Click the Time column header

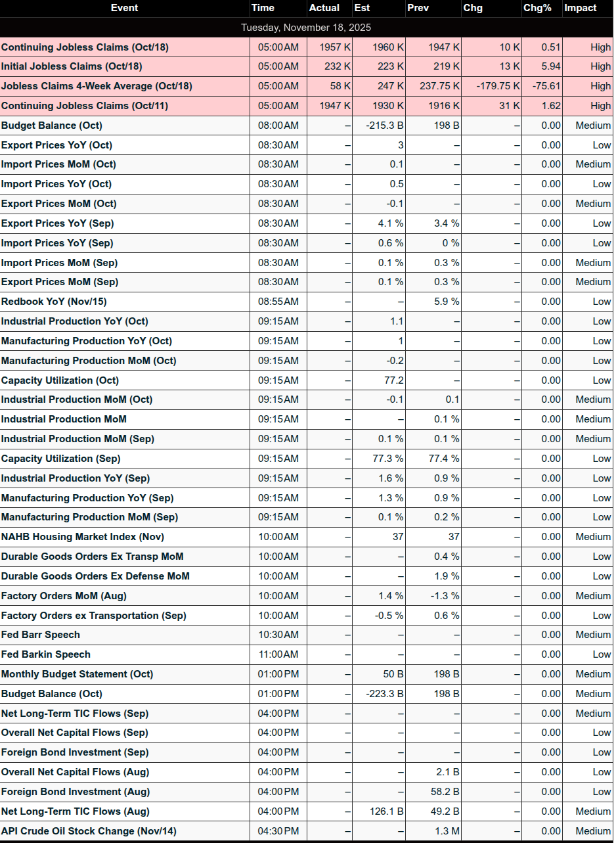click(x=263, y=8)
